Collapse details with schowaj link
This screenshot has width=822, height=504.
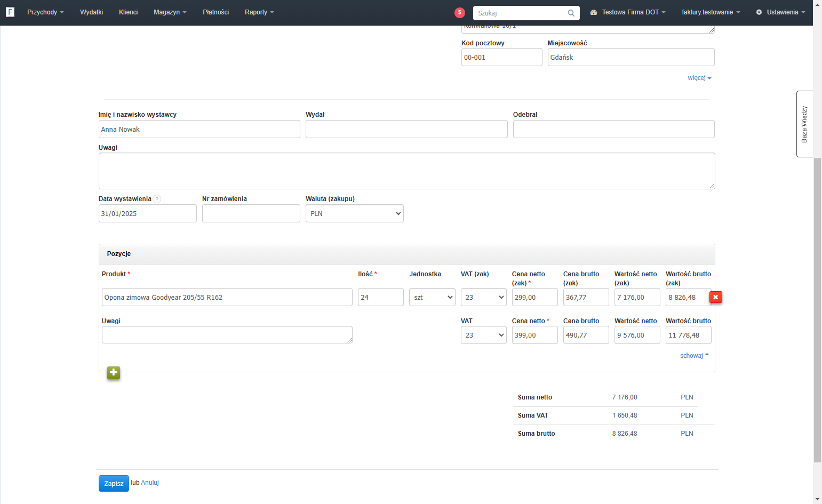(x=695, y=356)
